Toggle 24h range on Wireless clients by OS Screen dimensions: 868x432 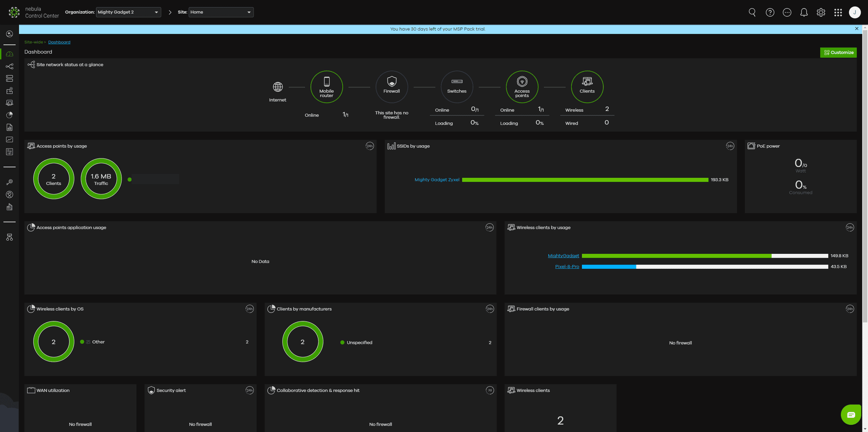coord(249,309)
